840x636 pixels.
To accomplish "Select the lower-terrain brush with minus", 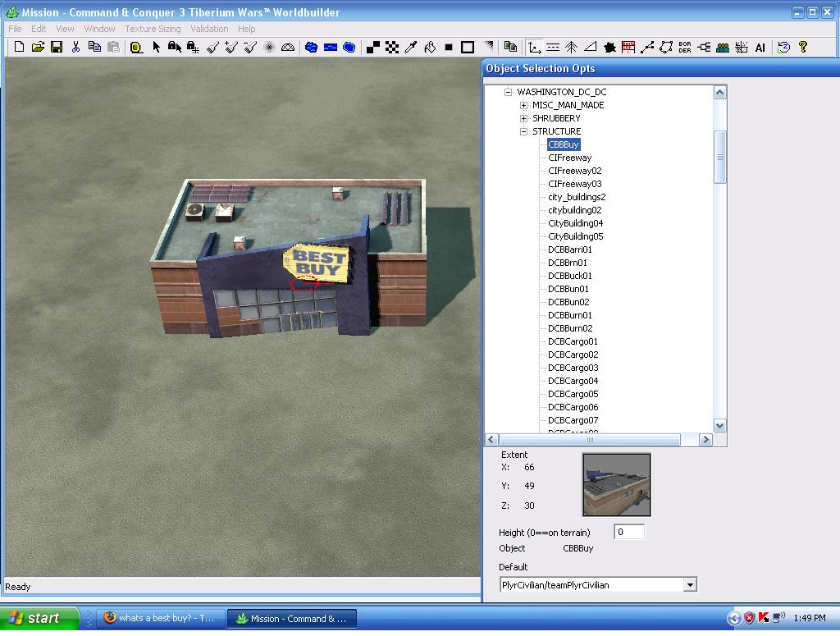I will [x=250, y=47].
